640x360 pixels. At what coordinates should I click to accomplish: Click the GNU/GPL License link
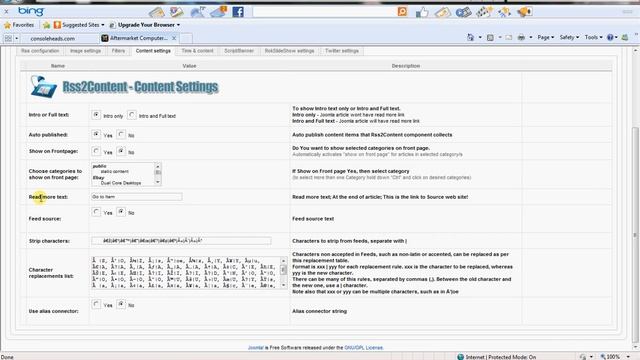[364, 348]
